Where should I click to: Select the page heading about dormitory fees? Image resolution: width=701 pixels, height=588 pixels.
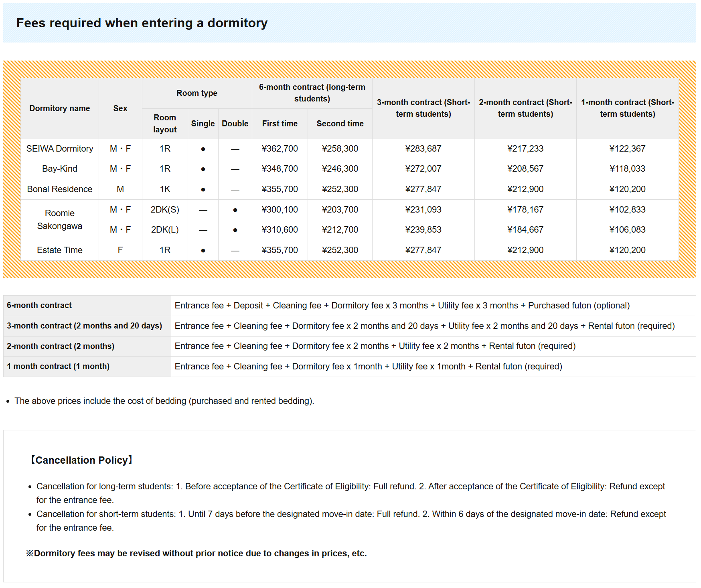click(142, 23)
